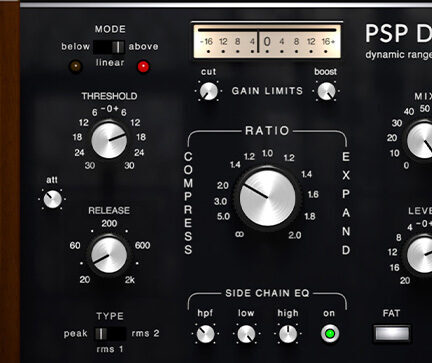
Task: Click the '5.0' compress ratio marking
Action: pos(223,217)
